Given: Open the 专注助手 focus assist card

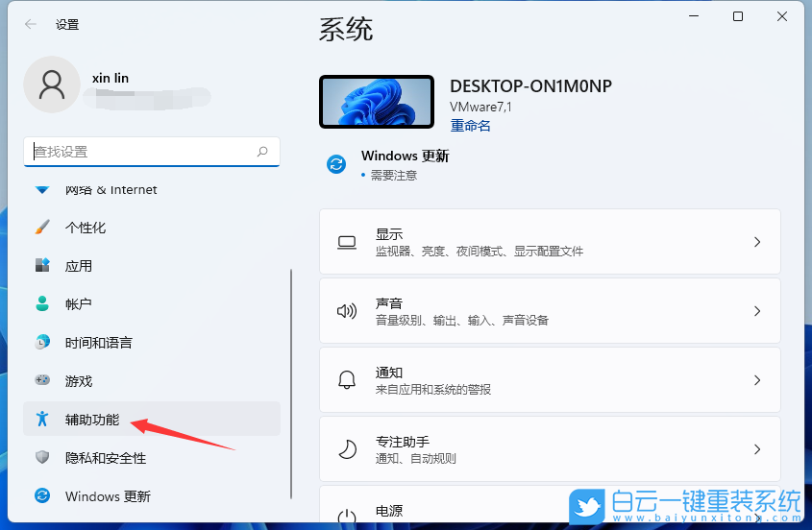Looking at the screenshot, I should tap(550, 448).
